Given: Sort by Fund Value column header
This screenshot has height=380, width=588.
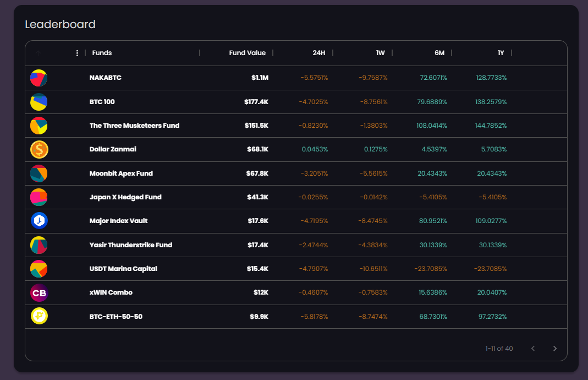Looking at the screenshot, I should pyautogui.click(x=247, y=53).
